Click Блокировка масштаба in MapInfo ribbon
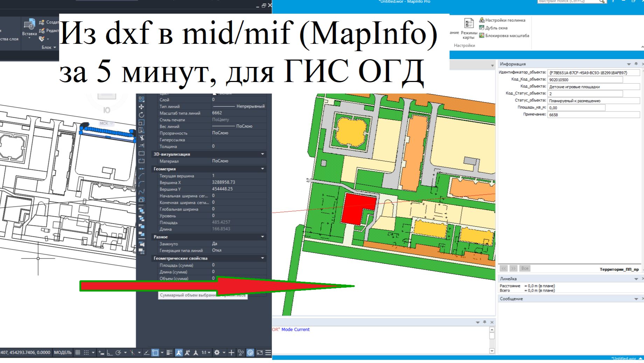Screen dimensions: 644x363 tap(504, 35)
